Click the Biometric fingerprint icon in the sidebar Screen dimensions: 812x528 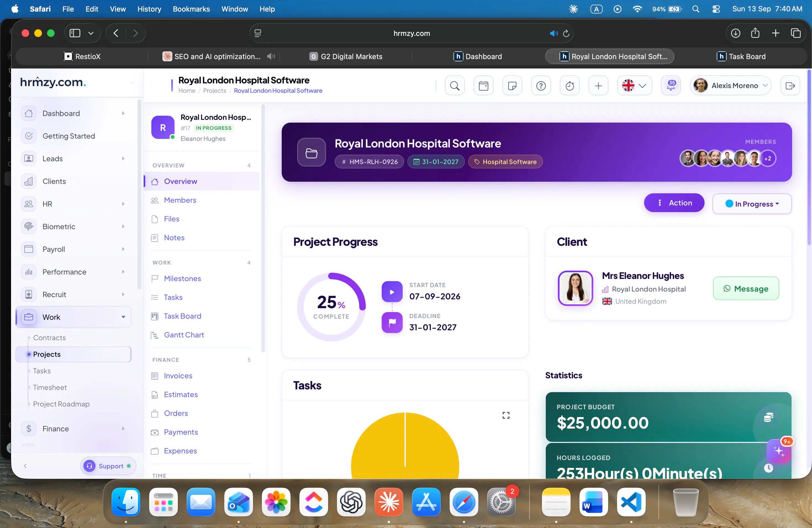(x=29, y=226)
